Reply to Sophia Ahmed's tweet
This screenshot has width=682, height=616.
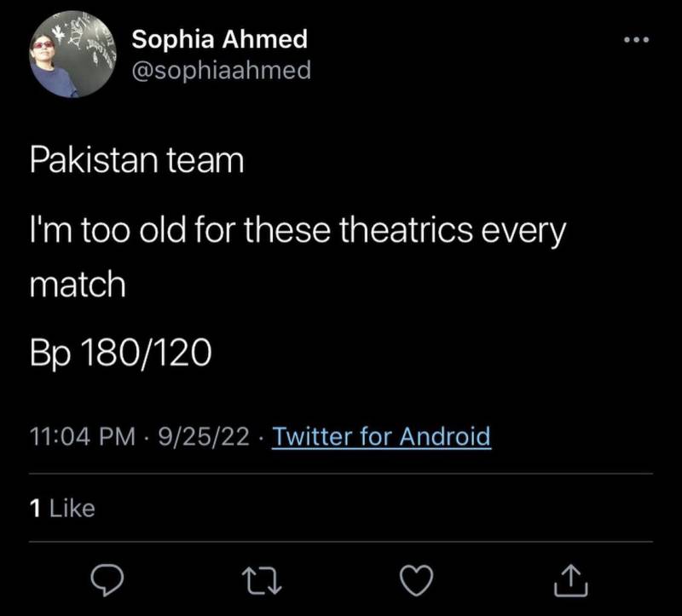[109, 580]
